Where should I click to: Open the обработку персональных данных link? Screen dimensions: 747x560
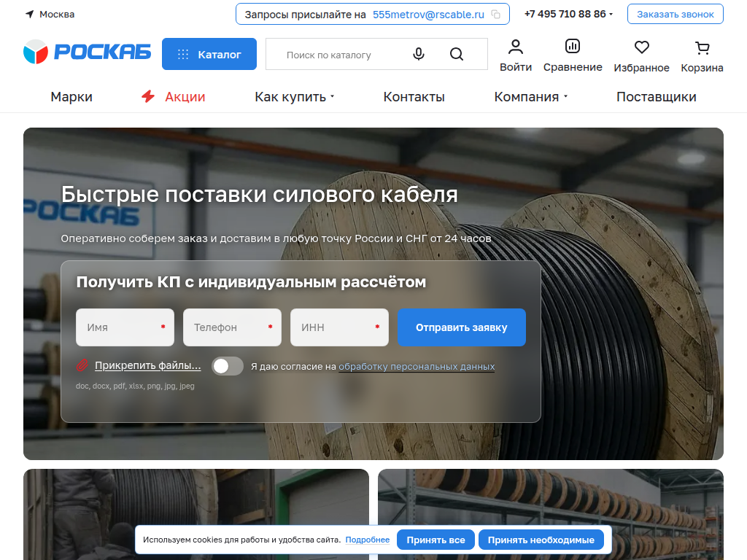[417, 366]
